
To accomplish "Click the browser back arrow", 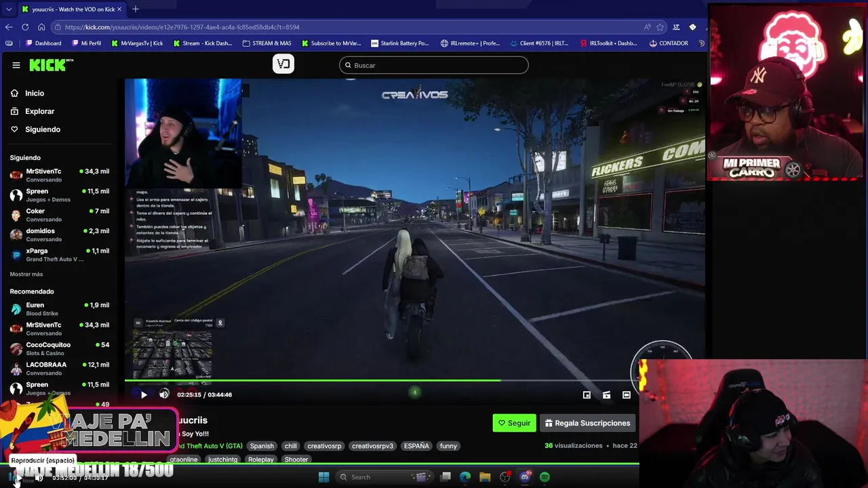I will tap(9, 27).
